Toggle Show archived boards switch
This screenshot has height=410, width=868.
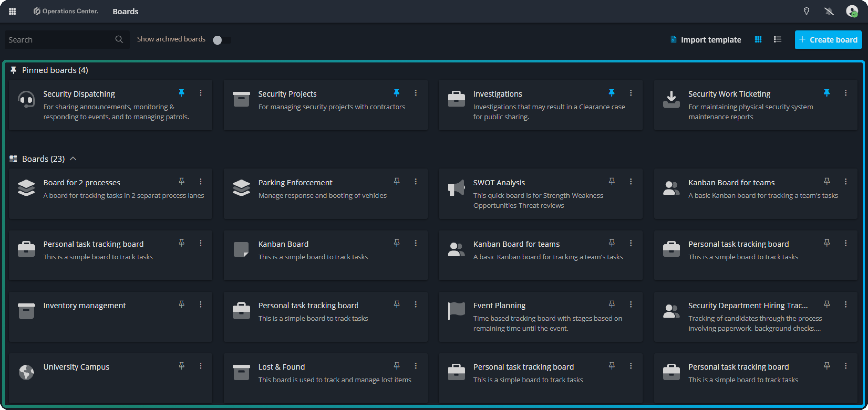(x=221, y=40)
